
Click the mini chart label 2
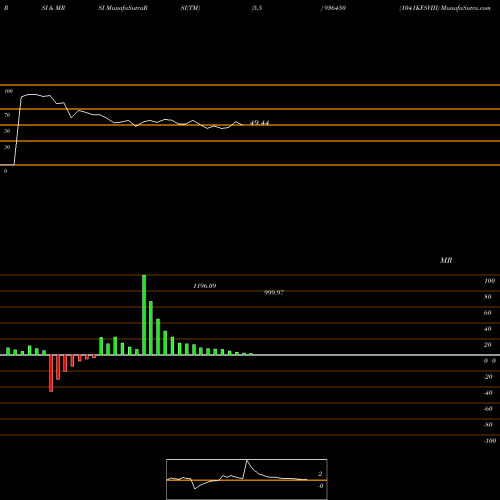pyautogui.click(x=320, y=474)
